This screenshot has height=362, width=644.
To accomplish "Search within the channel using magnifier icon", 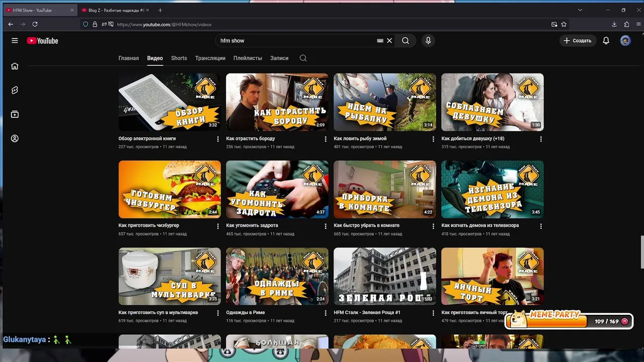I will (x=303, y=58).
